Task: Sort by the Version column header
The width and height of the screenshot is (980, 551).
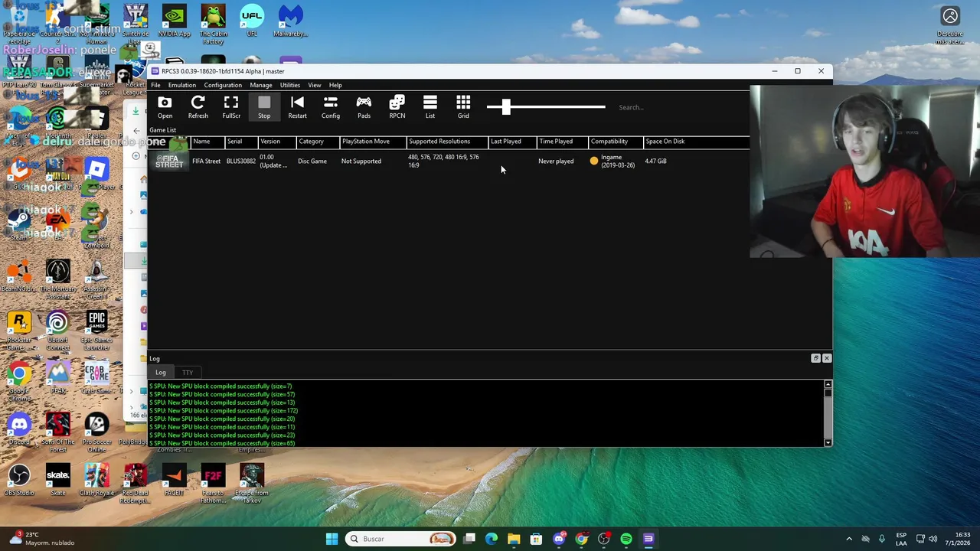Action: click(276, 142)
